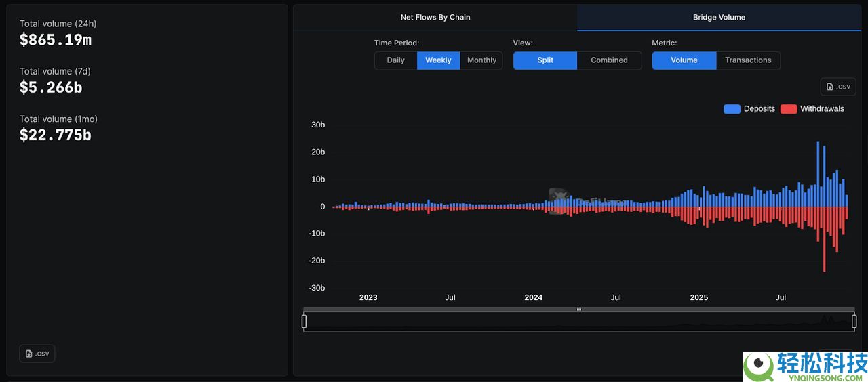Select the Weekly time period
The width and height of the screenshot is (868, 382).
coord(438,60)
